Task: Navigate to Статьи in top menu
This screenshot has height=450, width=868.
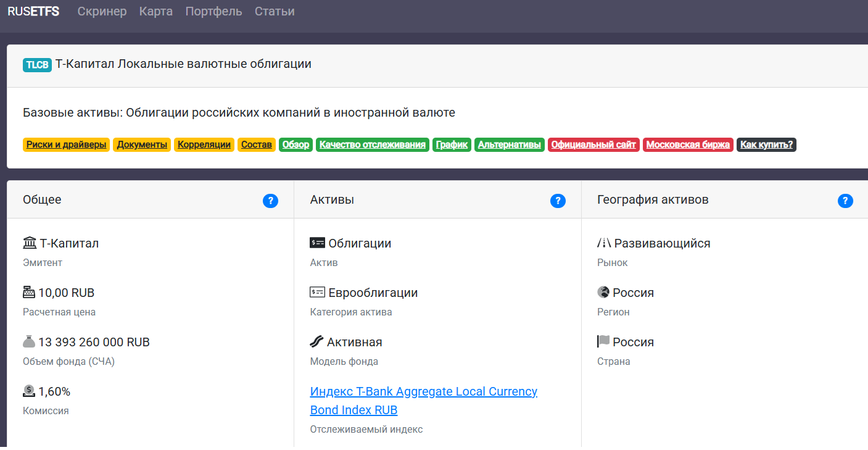Action: click(275, 12)
